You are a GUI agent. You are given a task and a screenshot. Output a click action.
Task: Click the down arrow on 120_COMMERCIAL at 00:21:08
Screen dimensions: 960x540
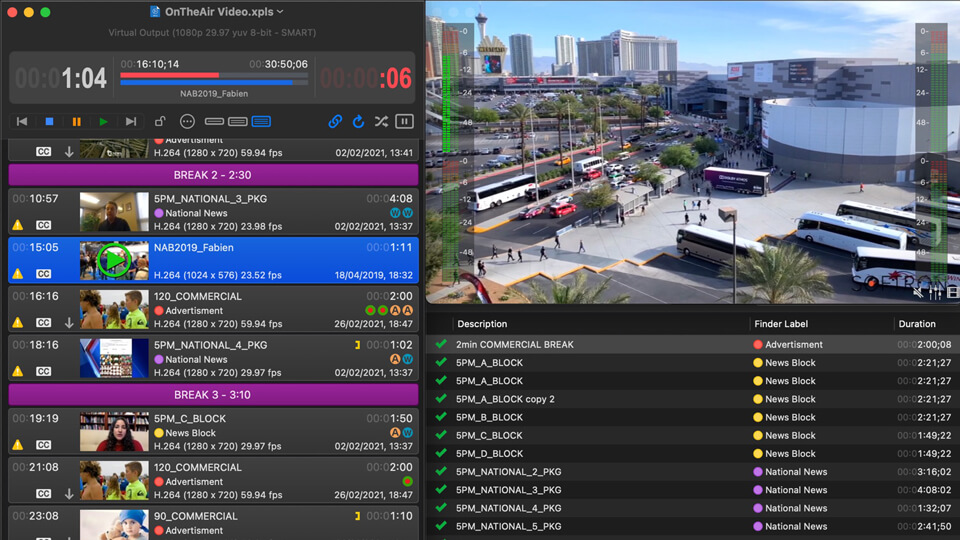69,493
